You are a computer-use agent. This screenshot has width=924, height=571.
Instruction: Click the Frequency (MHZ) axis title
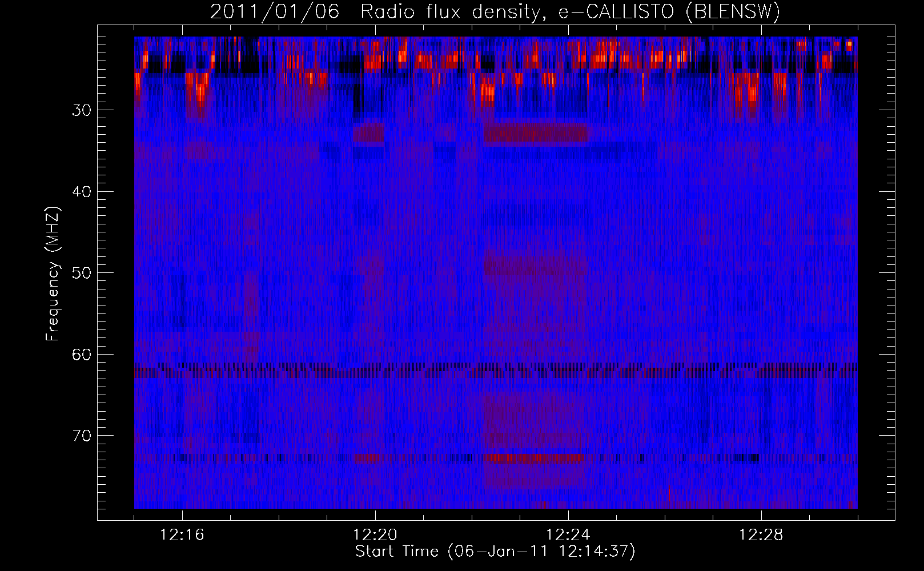pyautogui.click(x=53, y=274)
